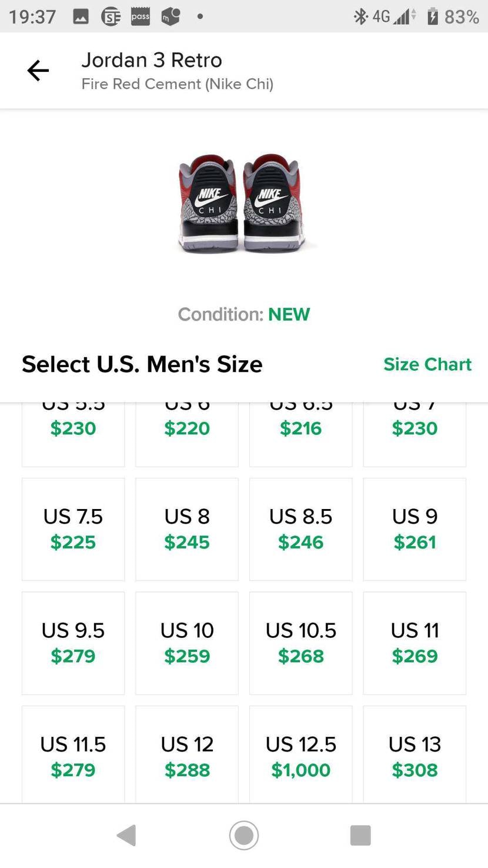The width and height of the screenshot is (488, 868).
Task: Select size US 12 at $288
Action: click(187, 754)
